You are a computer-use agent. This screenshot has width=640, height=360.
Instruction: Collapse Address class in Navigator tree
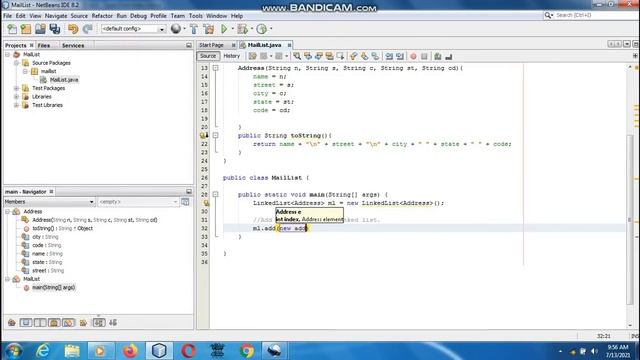(x=7, y=211)
